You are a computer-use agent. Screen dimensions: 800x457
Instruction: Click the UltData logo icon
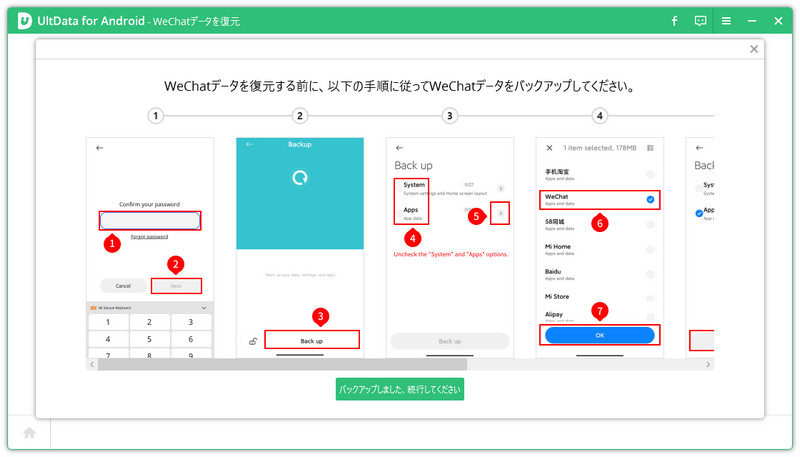[24, 21]
